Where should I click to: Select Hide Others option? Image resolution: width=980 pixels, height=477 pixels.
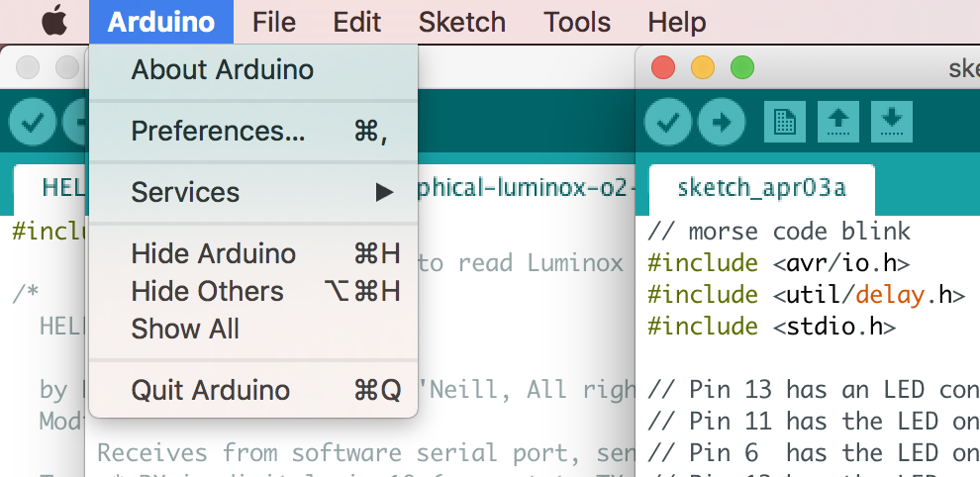coord(208,291)
